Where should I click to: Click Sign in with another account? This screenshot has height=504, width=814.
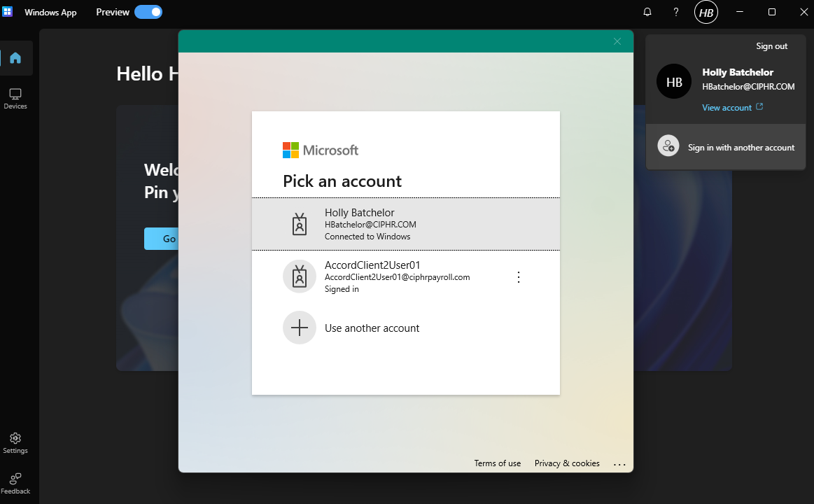tap(726, 148)
